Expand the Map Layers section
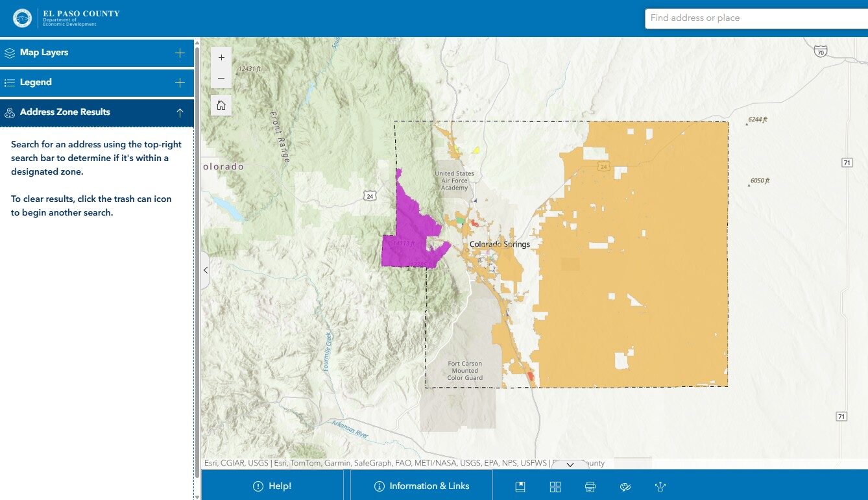The image size is (868, 500). [x=180, y=53]
